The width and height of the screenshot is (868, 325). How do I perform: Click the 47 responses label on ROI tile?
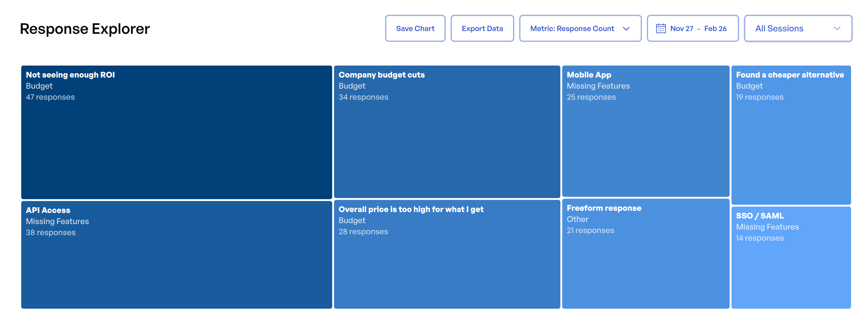tap(50, 97)
